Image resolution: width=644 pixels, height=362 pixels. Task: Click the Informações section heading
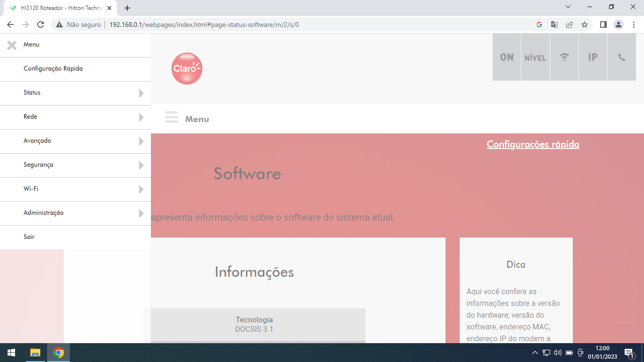tap(254, 272)
